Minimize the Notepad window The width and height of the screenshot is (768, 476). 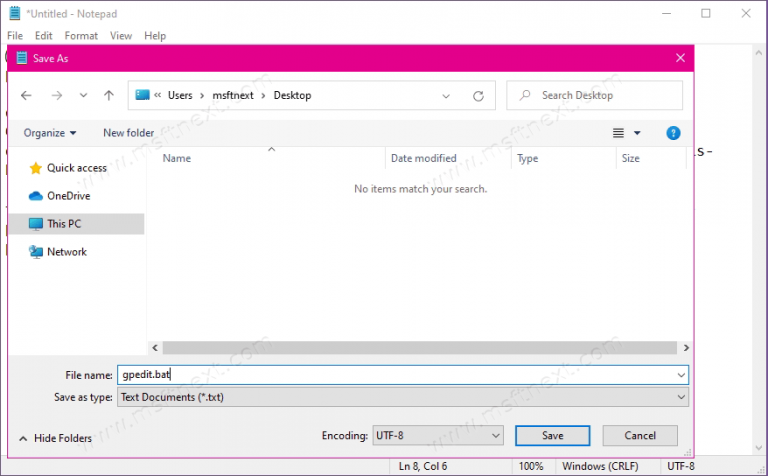(x=666, y=13)
